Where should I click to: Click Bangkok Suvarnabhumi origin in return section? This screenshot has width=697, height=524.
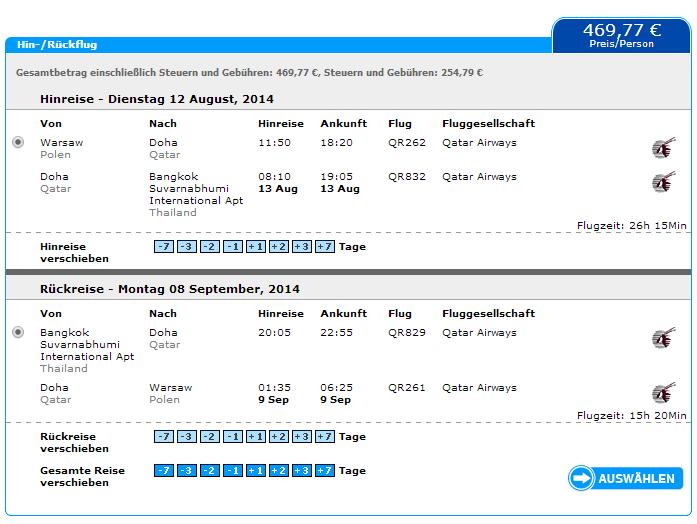(x=87, y=345)
